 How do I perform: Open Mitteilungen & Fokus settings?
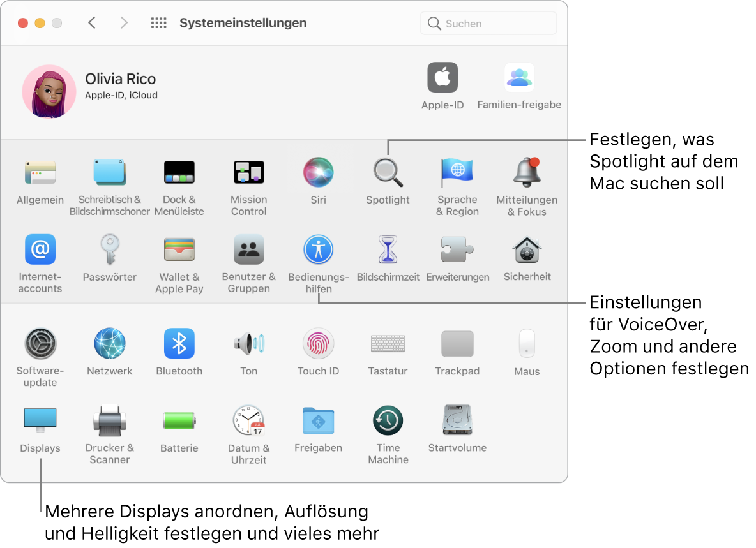click(x=527, y=172)
